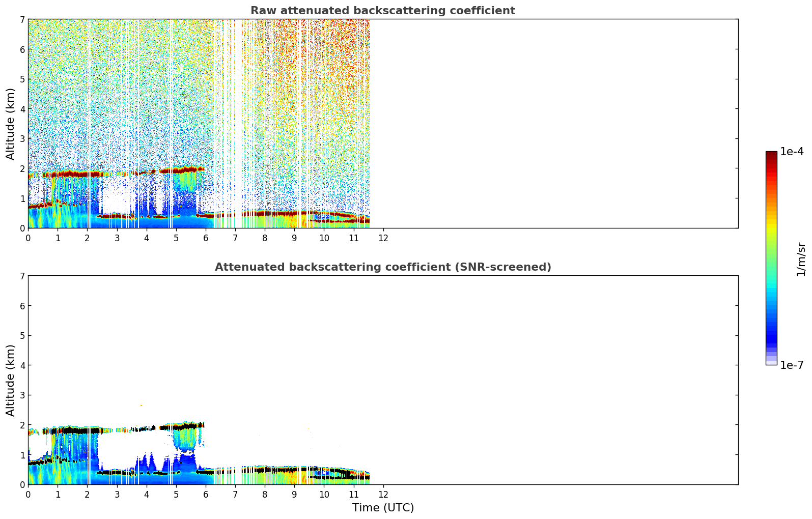Click the '1/m/sr' colorbar unit label

[x=801, y=258]
